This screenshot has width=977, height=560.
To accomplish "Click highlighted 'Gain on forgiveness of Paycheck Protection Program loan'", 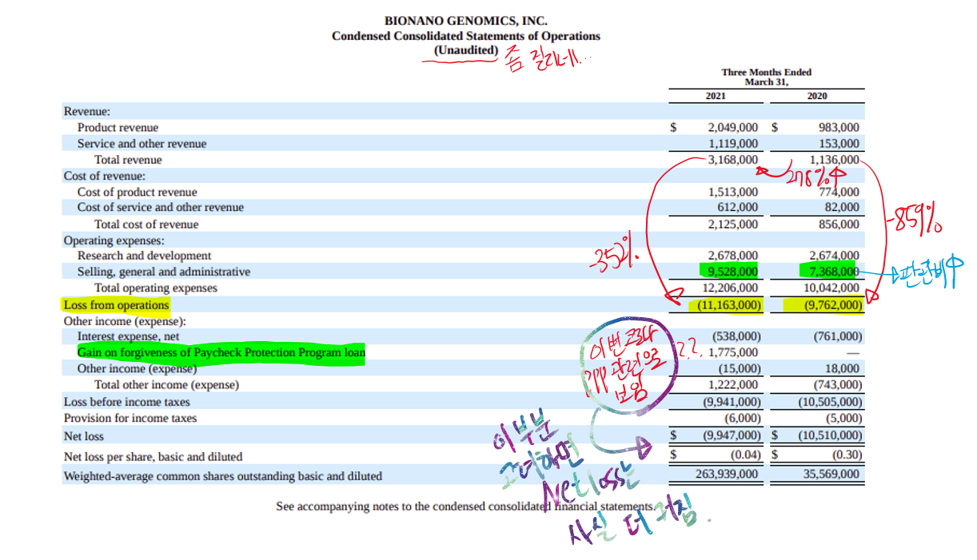I will 221,352.
